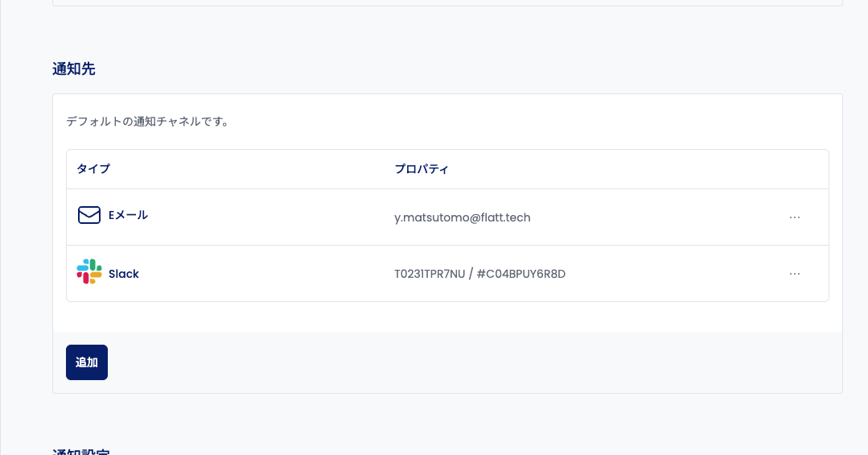Image resolution: width=868 pixels, height=455 pixels.
Task: Click the デフォルトの通知チャネルです description text
Action: 148,122
